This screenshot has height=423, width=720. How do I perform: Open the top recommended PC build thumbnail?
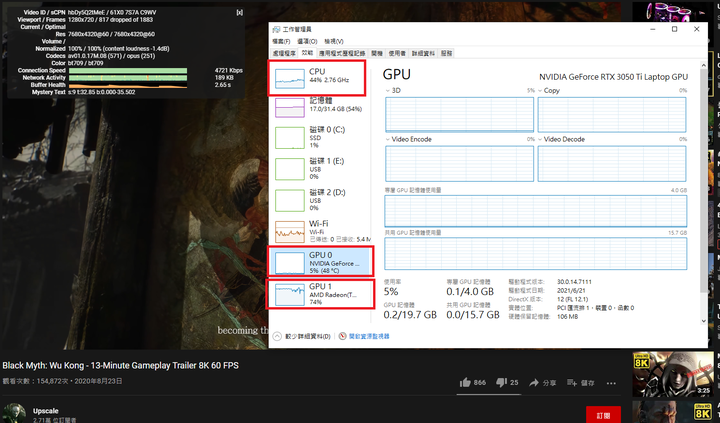point(673,11)
